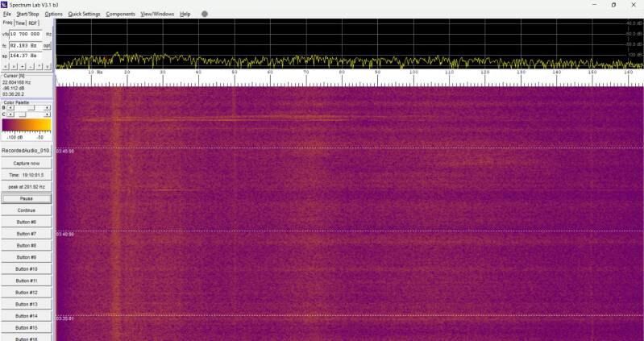Click the plus zoom-in frequency button
Viewport: 644px width, 341px height.
[x=23, y=67]
